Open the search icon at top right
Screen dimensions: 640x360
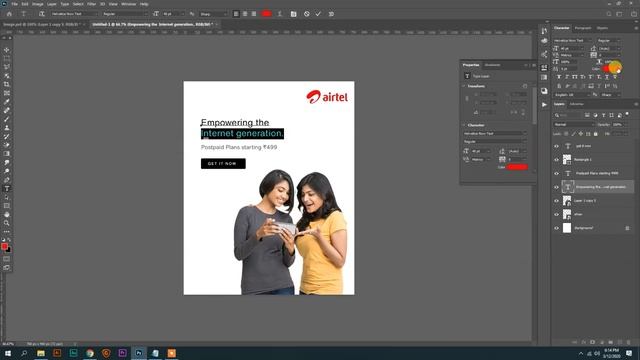609,14
